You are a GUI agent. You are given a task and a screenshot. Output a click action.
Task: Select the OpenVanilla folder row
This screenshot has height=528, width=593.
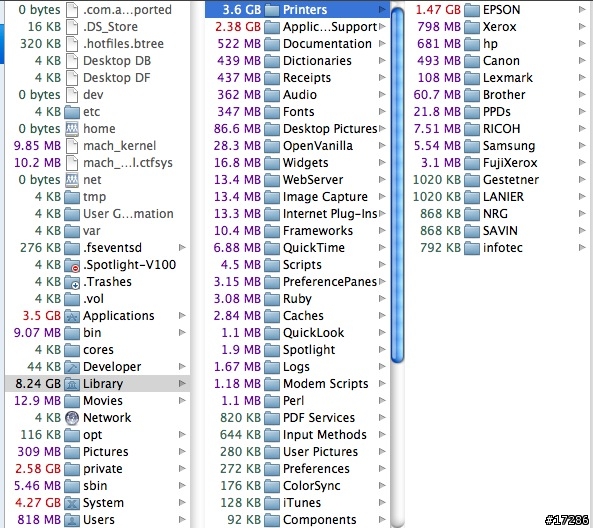click(x=298, y=146)
